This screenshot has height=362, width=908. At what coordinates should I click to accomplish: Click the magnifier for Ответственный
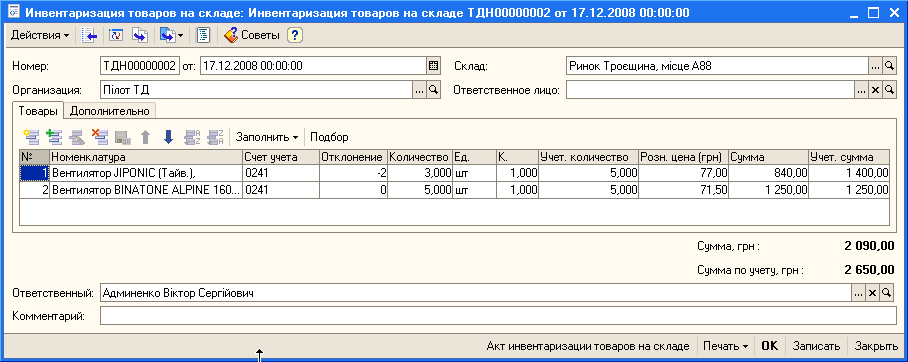coord(888,293)
